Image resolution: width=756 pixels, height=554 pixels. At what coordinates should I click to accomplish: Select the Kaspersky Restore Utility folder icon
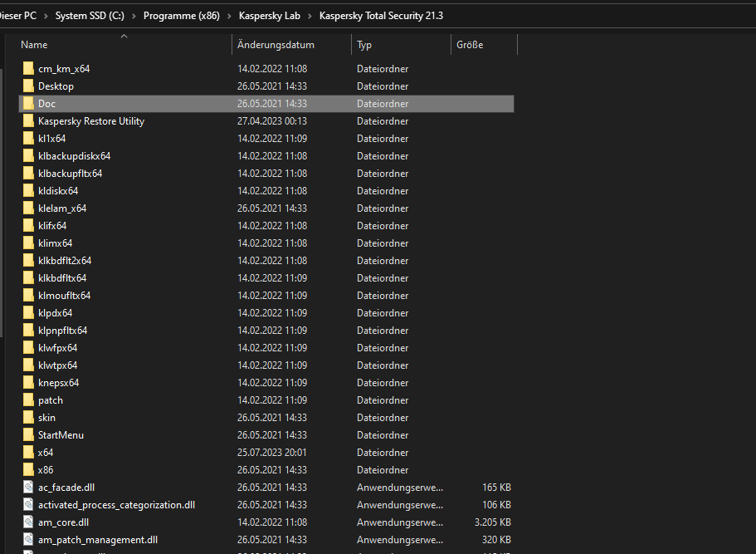pos(28,120)
